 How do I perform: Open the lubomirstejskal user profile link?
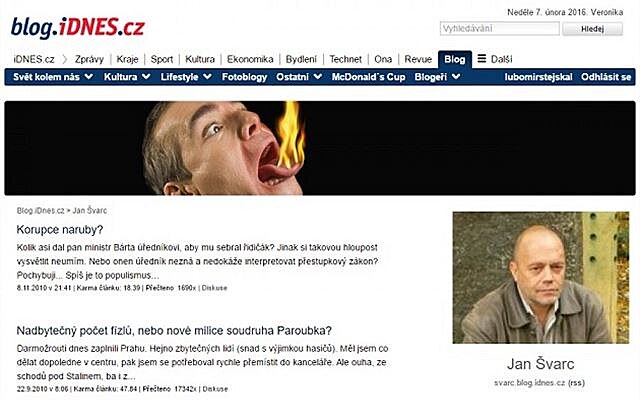pos(538,77)
